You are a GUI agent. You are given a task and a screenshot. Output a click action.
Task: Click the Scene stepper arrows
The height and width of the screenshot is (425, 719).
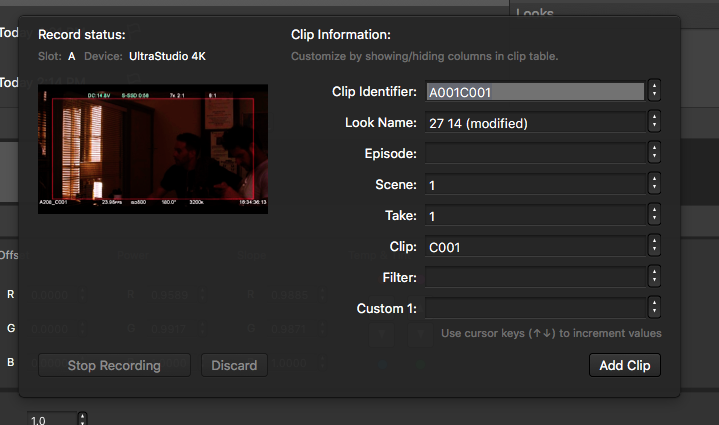(x=654, y=185)
